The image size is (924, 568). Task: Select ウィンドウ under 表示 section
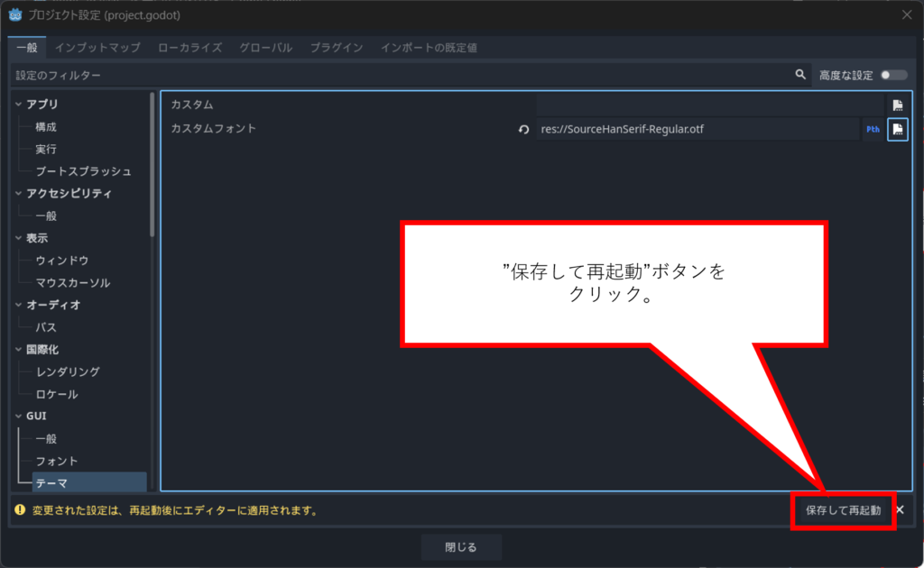pyautogui.click(x=62, y=261)
